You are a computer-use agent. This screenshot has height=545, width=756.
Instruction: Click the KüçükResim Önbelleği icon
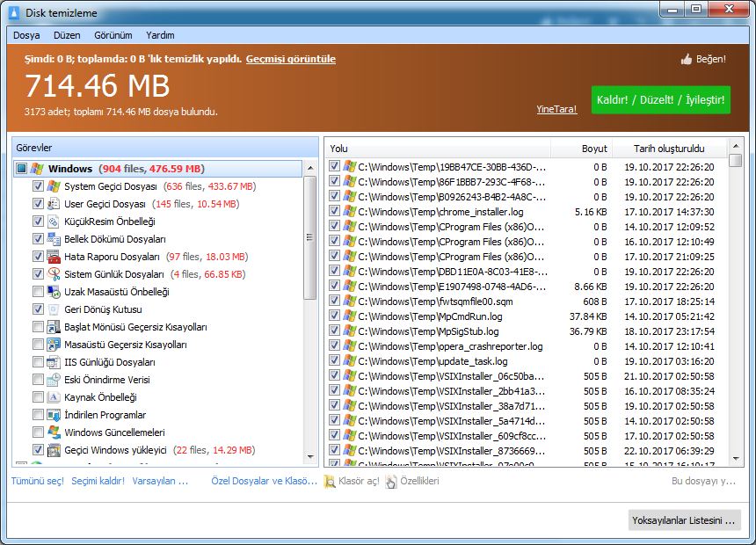coord(54,222)
